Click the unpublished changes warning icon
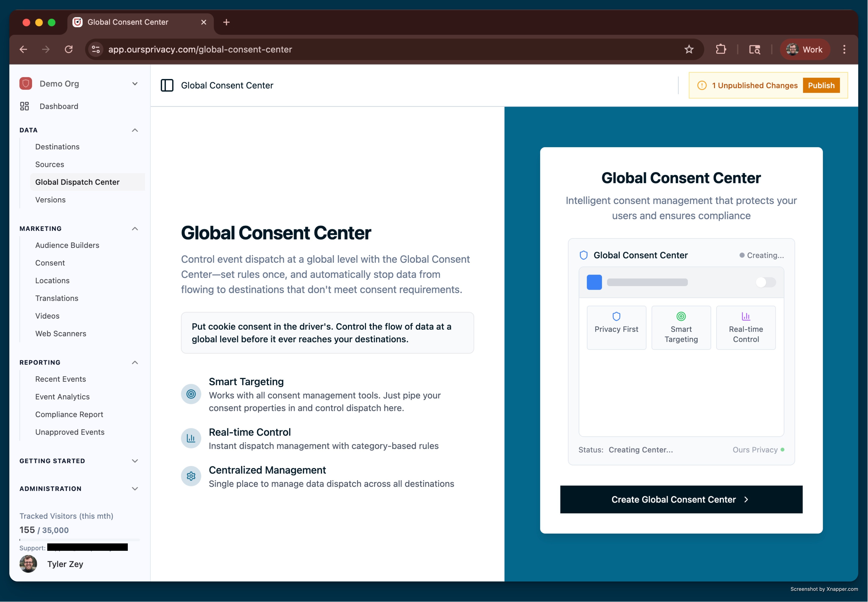Image resolution: width=868 pixels, height=602 pixels. 702,86
